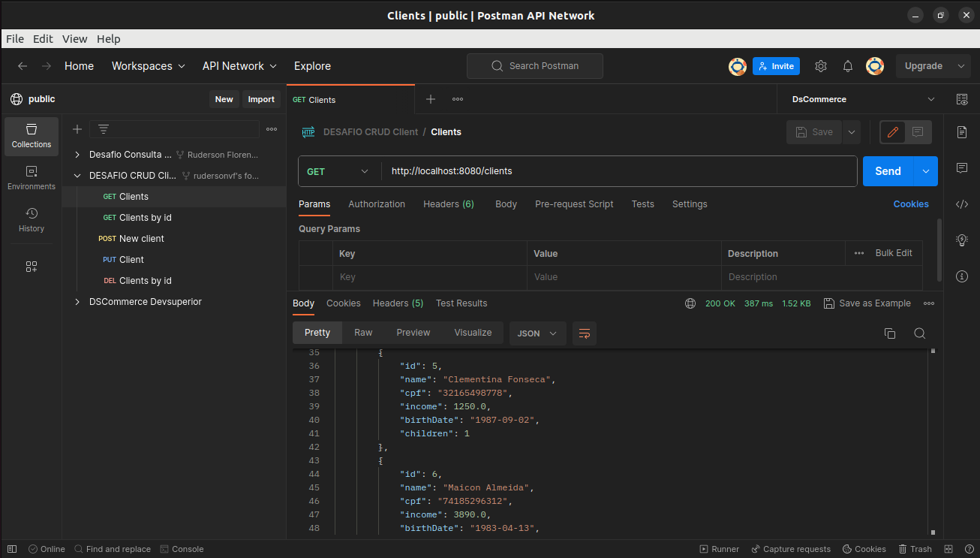Viewport: 980px width, 558px height.
Task: Open the Workspaces dropdown
Action: 148,66
